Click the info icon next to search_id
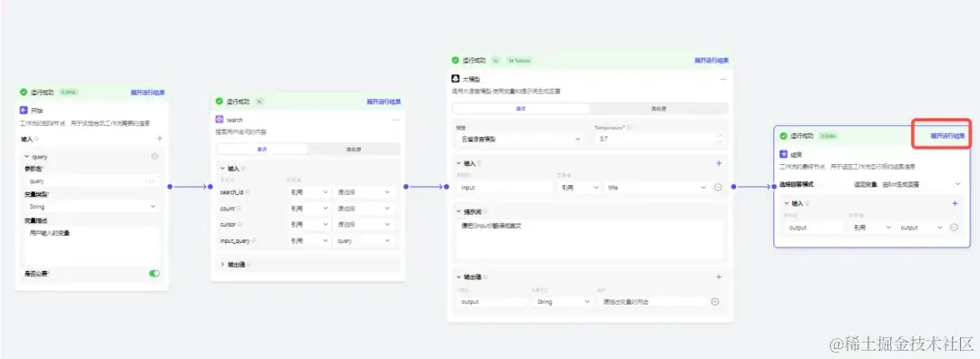 tap(248, 192)
